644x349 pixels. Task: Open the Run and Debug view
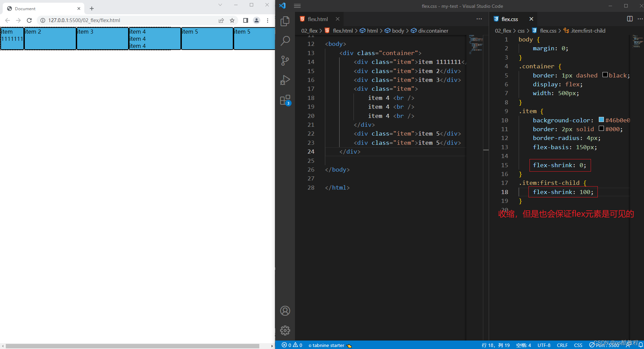coord(285,80)
